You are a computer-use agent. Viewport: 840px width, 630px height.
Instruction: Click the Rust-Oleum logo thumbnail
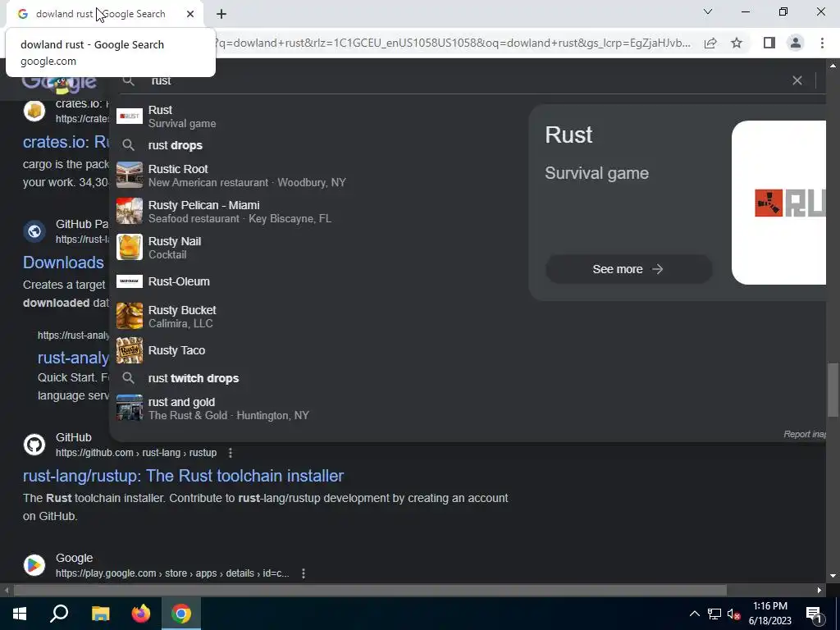(130, 281)
